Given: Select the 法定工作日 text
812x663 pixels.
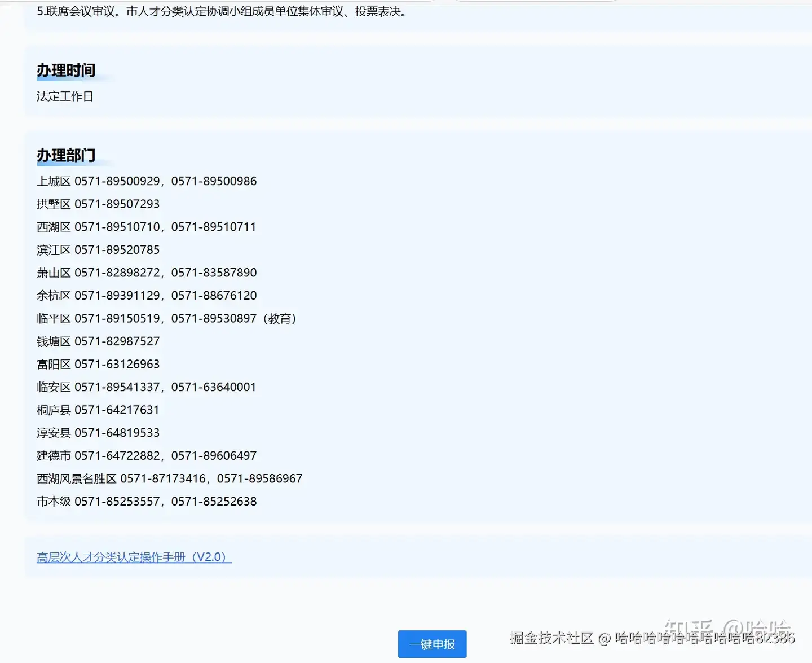Looking at the screenshot, I should click(65, 96).
